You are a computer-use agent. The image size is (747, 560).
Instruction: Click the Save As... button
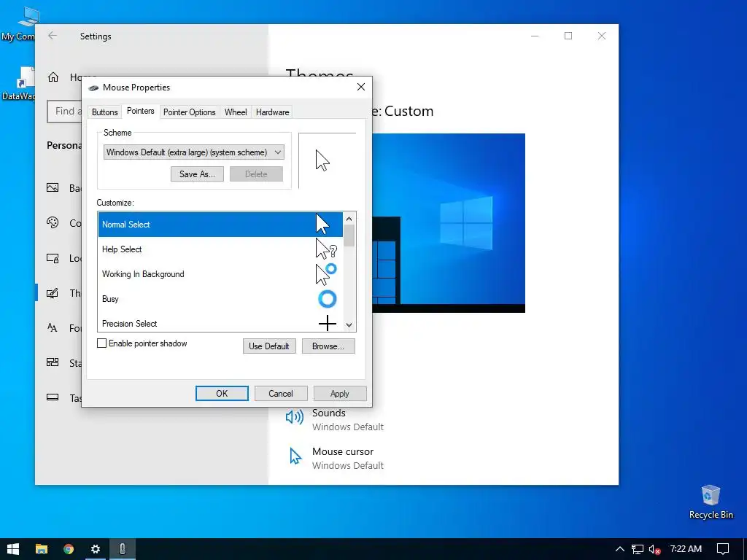click(x=197, y=174)
